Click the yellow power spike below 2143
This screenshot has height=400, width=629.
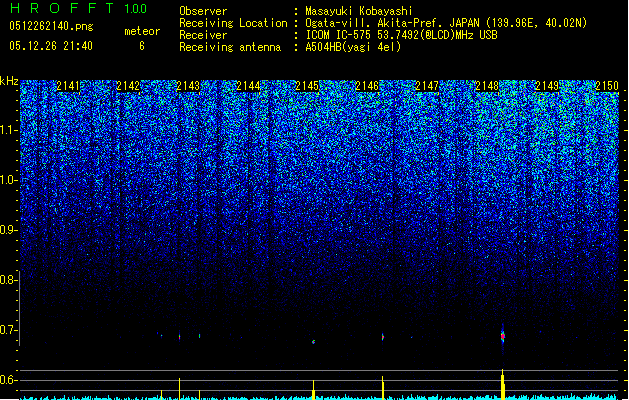[179, 388]
